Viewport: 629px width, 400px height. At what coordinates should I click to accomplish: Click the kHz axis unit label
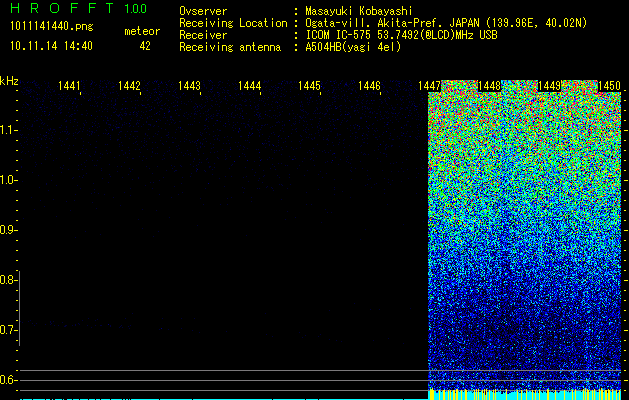(9, 81)
